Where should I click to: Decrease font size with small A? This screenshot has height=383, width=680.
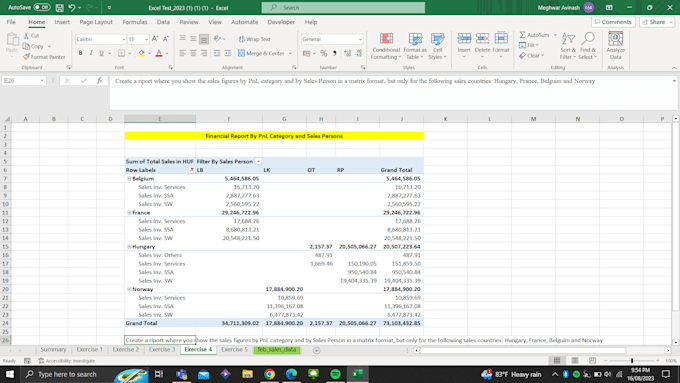(166, 39)
